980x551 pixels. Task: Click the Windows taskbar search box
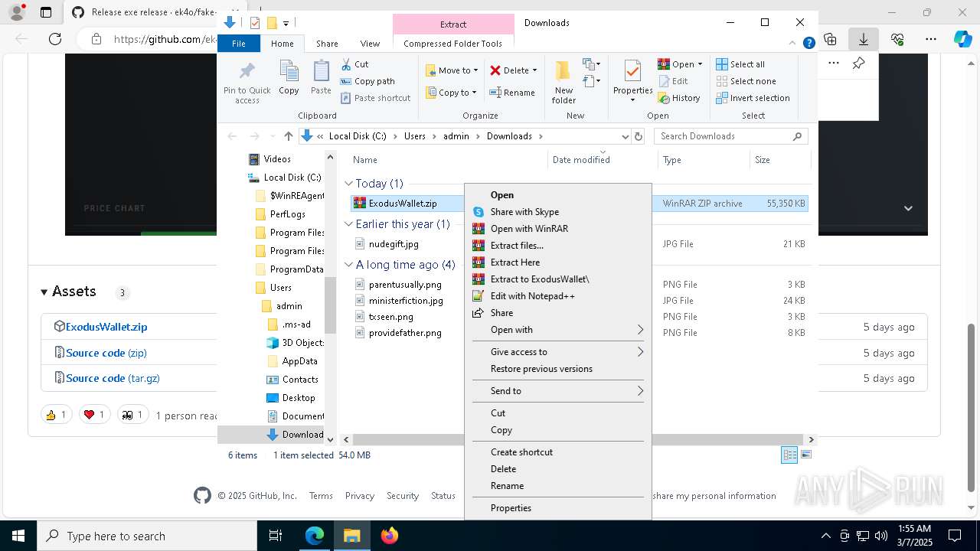pyautogui.click(x=147, y=536)
